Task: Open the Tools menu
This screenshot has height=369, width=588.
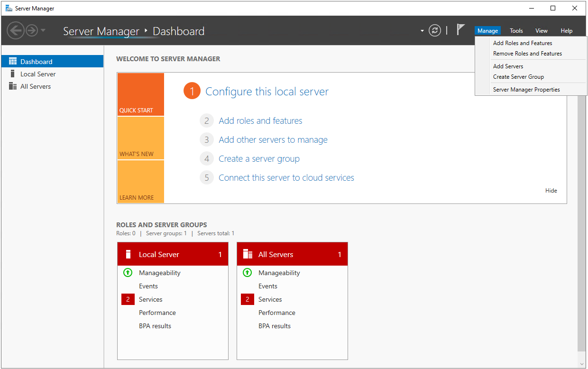Action: 516,31
